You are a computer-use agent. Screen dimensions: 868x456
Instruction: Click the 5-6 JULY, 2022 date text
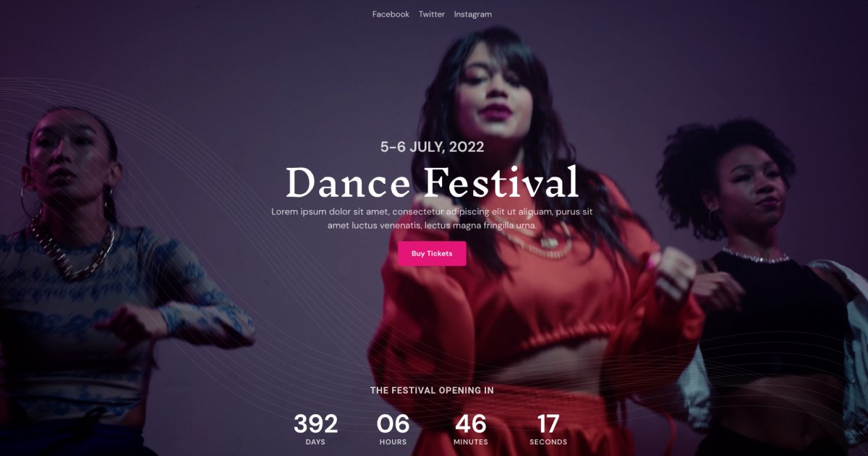click(433, 147)
